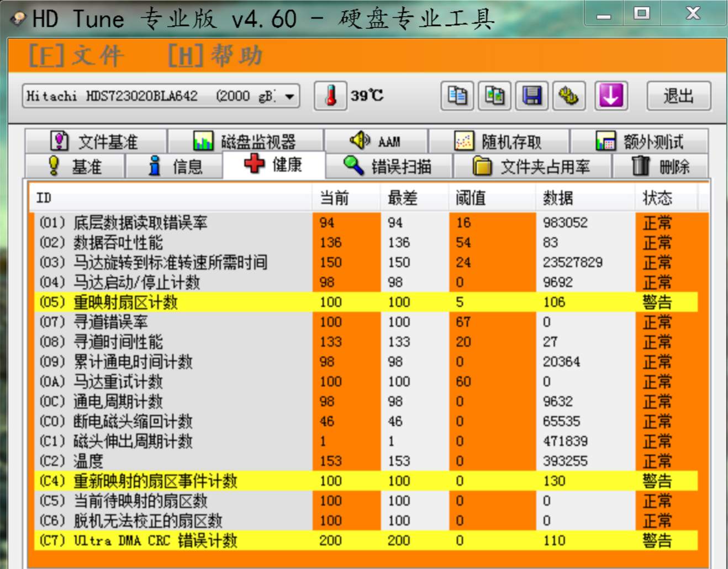Switch to the 随机存取 tab
This screenshot has width=728, height=569.
pyautogui.click(x=499, y=141)
